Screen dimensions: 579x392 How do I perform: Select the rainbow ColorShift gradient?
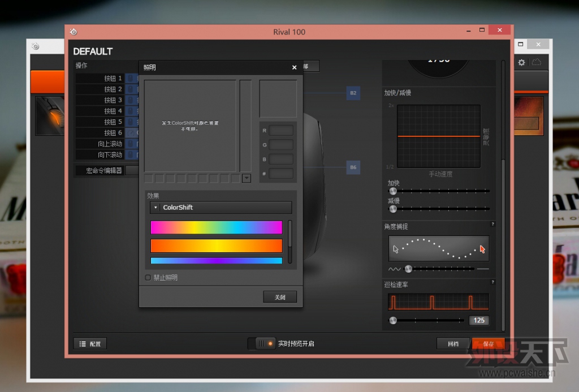217,227
